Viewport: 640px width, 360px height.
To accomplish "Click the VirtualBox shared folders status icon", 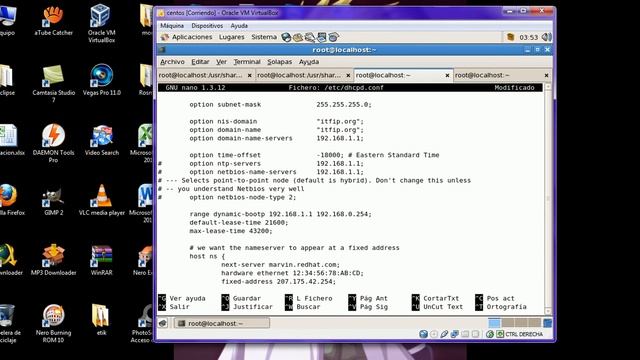I will (465, 334).
